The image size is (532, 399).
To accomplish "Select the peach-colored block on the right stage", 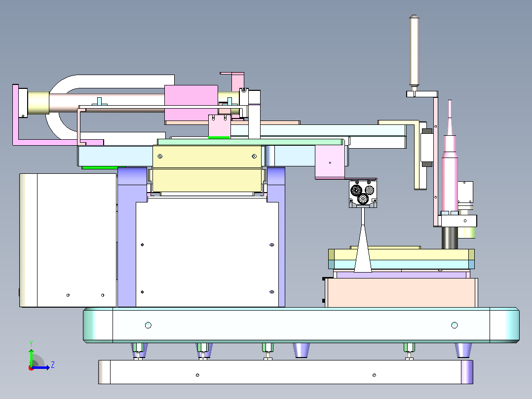I will click(x=401, y=293).
